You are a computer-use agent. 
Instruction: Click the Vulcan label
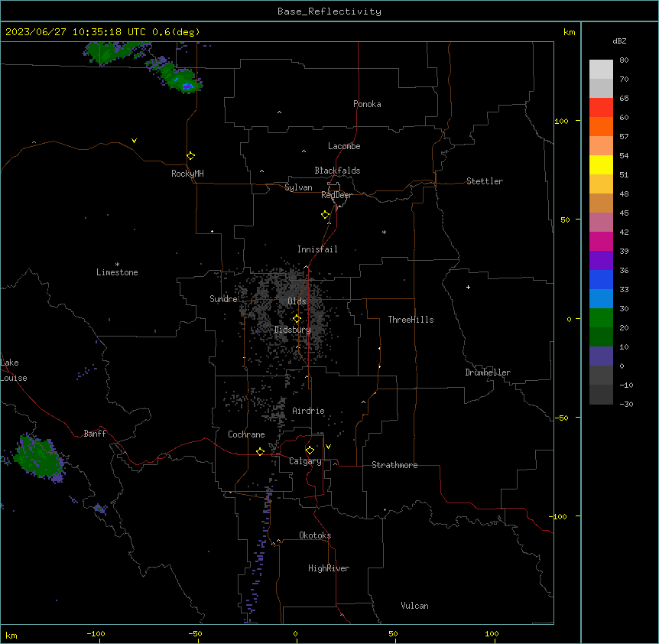coord(415,606)
